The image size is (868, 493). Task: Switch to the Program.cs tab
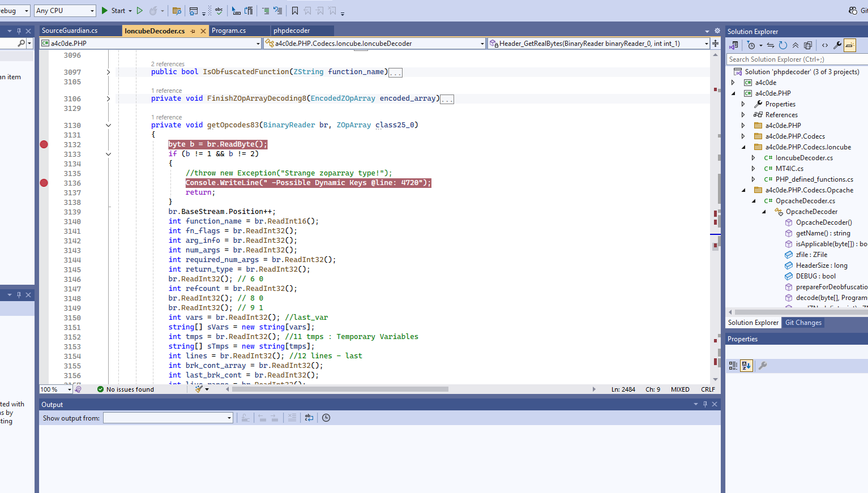[x=229, y=31]
